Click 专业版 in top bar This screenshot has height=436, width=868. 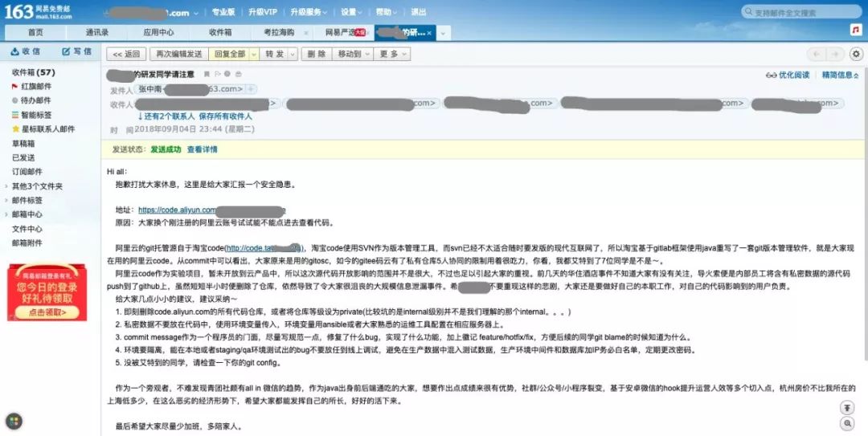223,12
